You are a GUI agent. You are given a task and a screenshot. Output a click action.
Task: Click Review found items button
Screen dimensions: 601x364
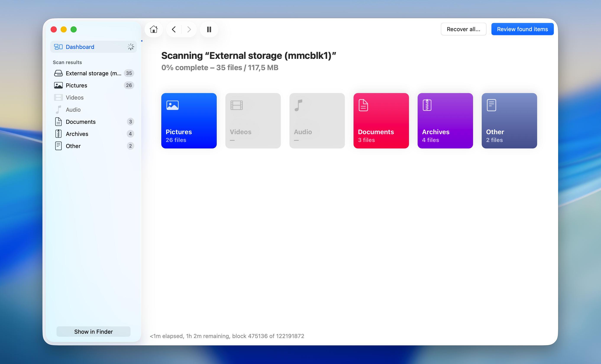point(522,29)
